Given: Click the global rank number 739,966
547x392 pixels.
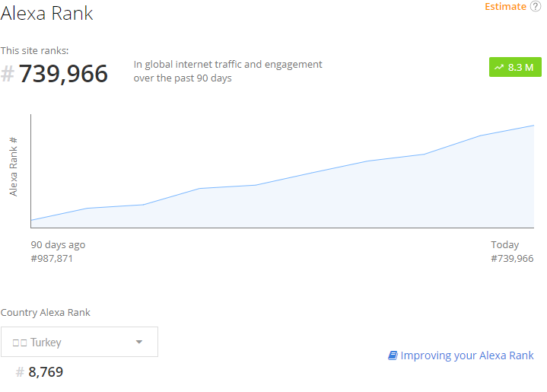Looking at the screenshot, I should 64,75.
